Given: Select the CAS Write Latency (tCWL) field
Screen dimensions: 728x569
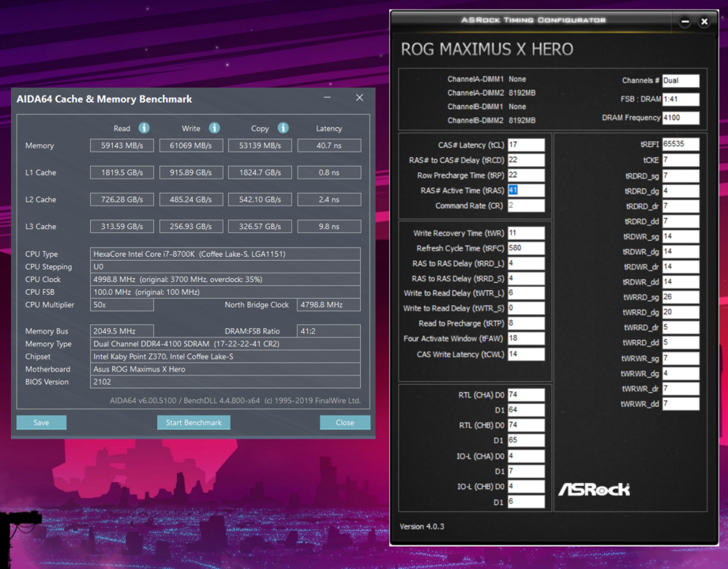Looking at the screenshot, I should pyautogui.click(x=526, y=354).
